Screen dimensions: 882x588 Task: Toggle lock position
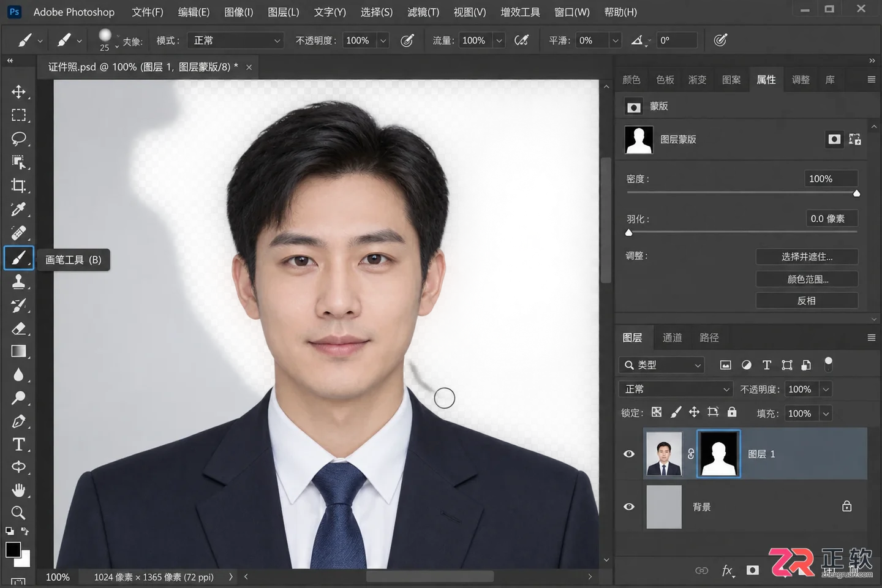(694, 412)
